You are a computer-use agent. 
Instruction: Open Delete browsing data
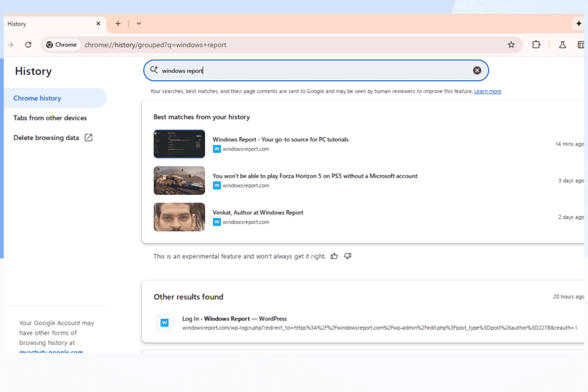46,137
